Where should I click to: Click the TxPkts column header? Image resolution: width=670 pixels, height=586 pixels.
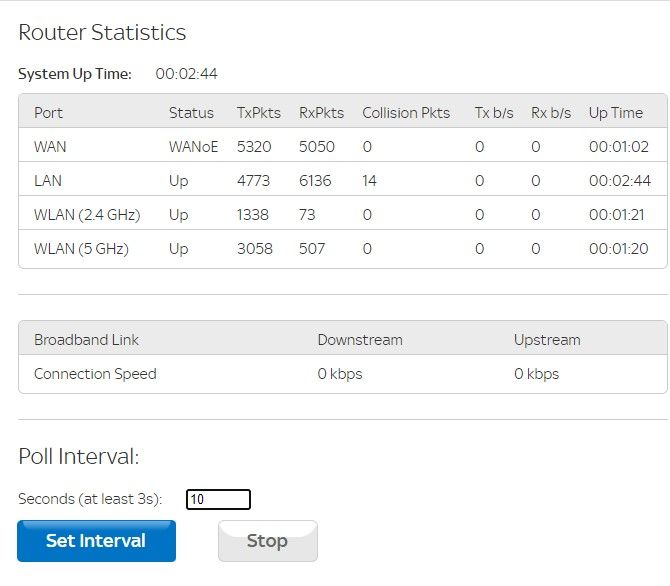[x=258, y=113]
